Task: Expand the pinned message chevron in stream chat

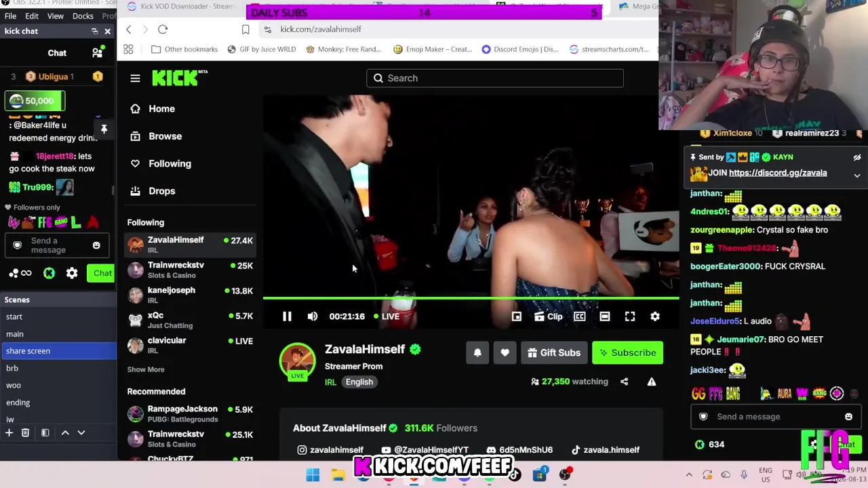Action: [857, 176]
